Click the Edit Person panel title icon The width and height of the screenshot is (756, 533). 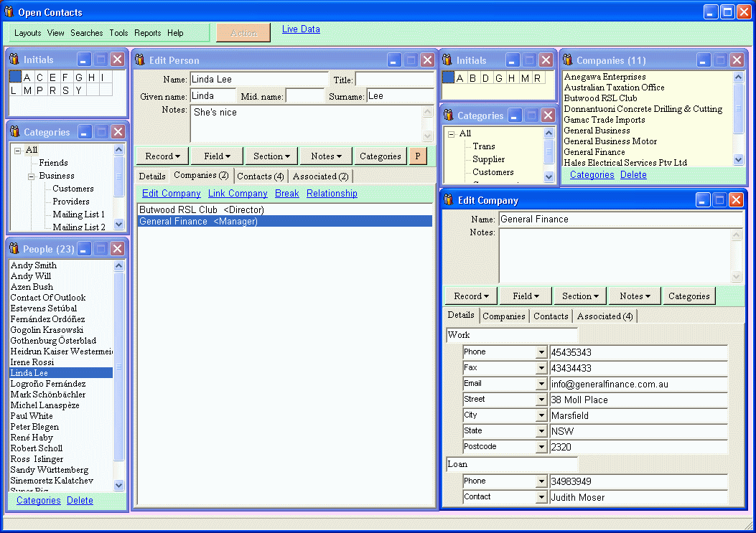pos(140,60)
